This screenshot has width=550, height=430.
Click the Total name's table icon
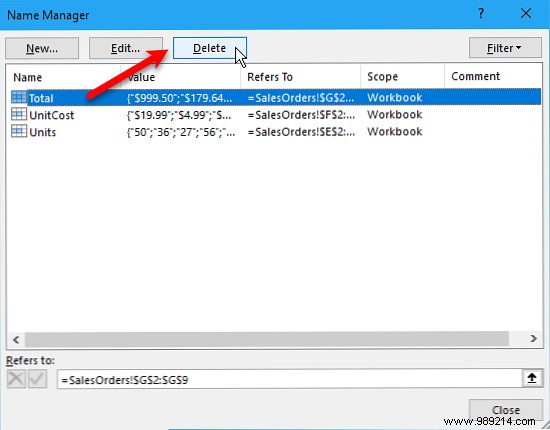tap(19, 97)
